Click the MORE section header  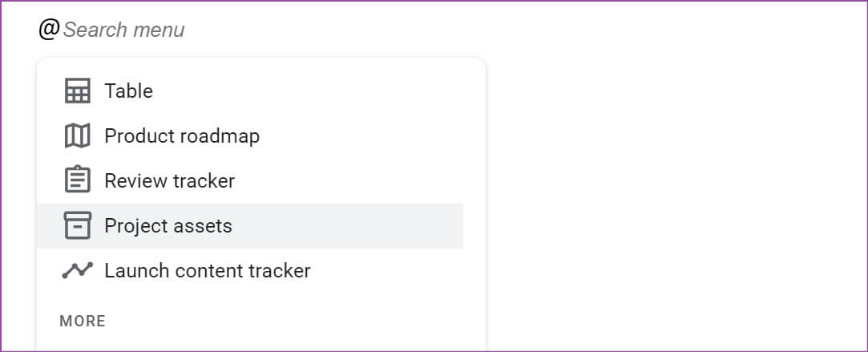tap(83, 321)
